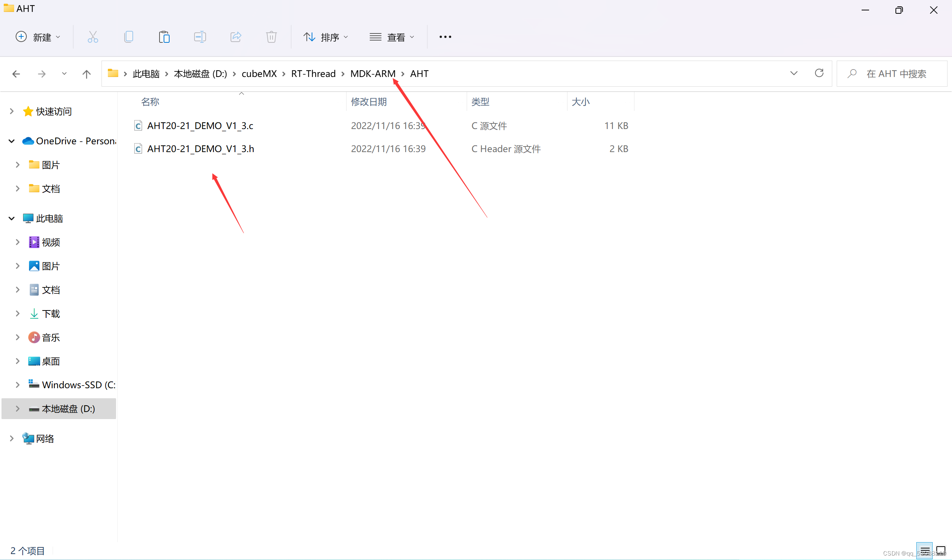Click the Cut scissors icon
This screenshot has width=952, height=560.
pyautogui.click(x=93, y=37)
